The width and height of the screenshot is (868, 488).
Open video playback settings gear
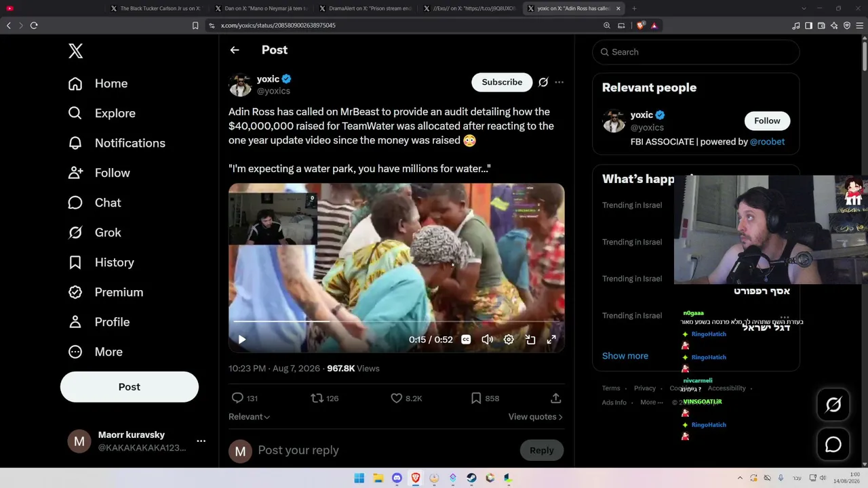tap(509, 340)
